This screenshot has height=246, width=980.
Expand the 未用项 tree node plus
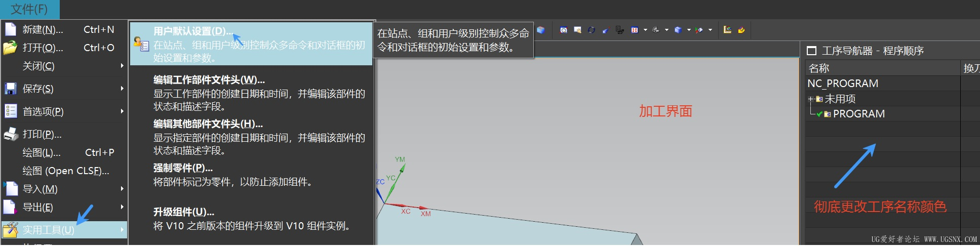(810, 99)
